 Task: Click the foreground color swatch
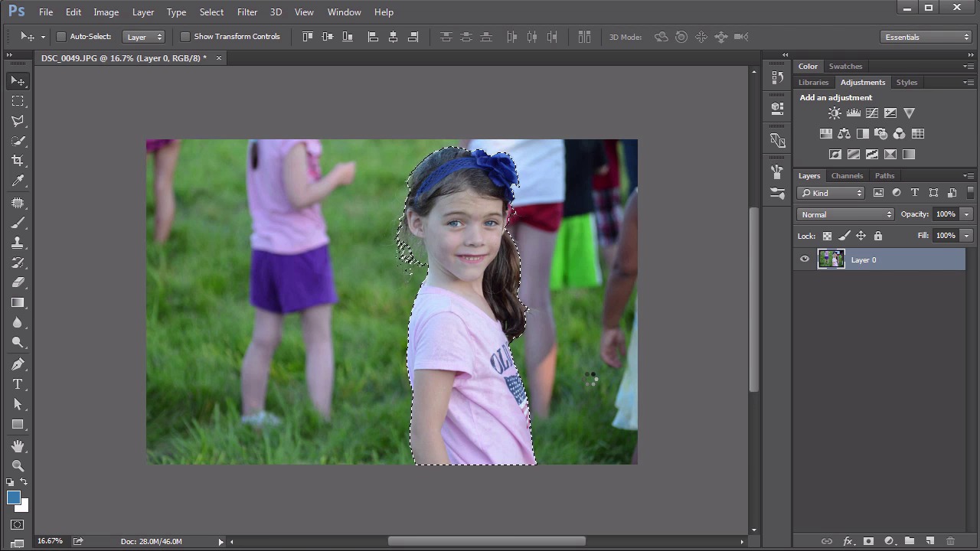(x=13, y=497)
